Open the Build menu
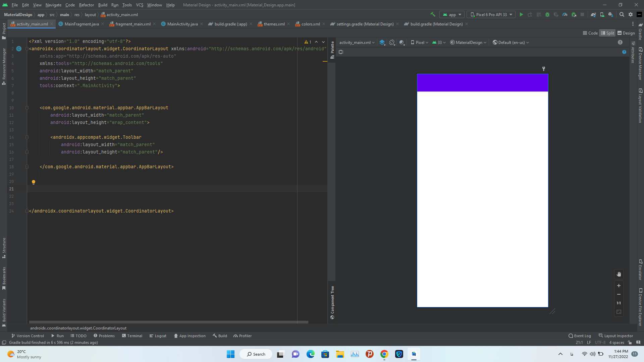The image size is (644, 362). pos(102,5)
